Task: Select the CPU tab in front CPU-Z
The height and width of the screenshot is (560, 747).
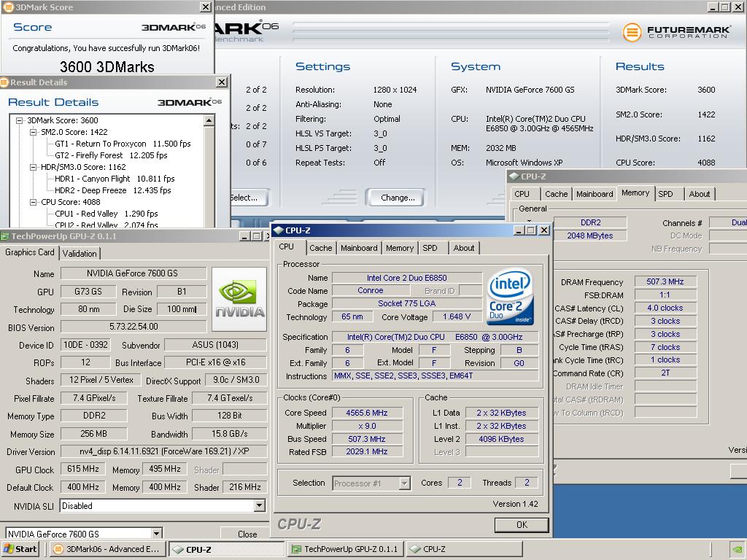Action: tap(286, 246)
